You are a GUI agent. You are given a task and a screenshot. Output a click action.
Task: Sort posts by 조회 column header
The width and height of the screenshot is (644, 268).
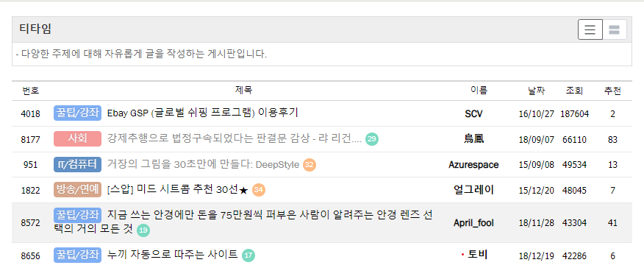(x=574, y=91)
